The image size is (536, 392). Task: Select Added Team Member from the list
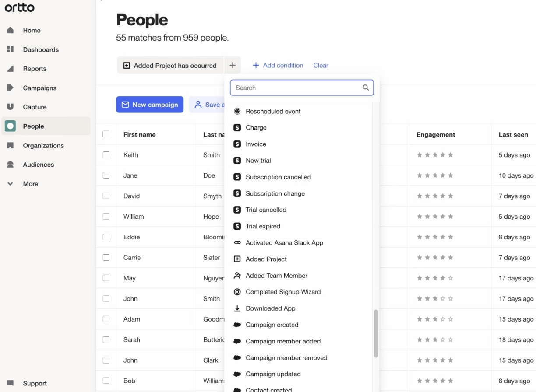[276, 275]
